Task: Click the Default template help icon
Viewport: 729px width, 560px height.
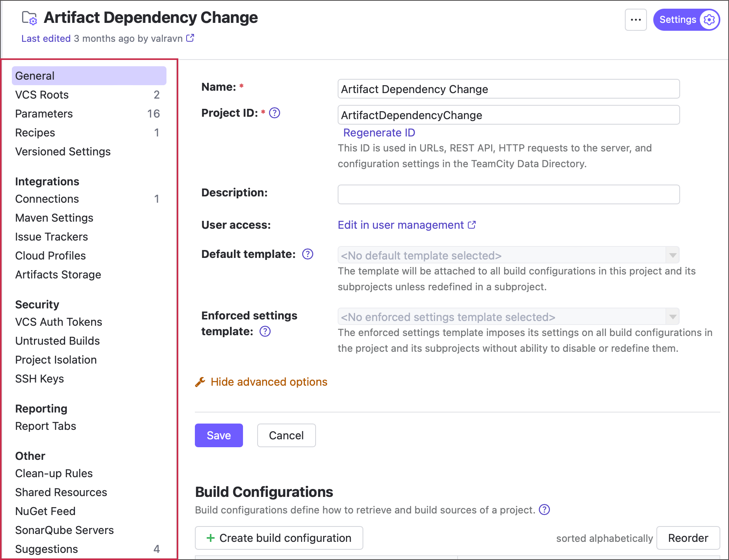Action: click(308, 254)
